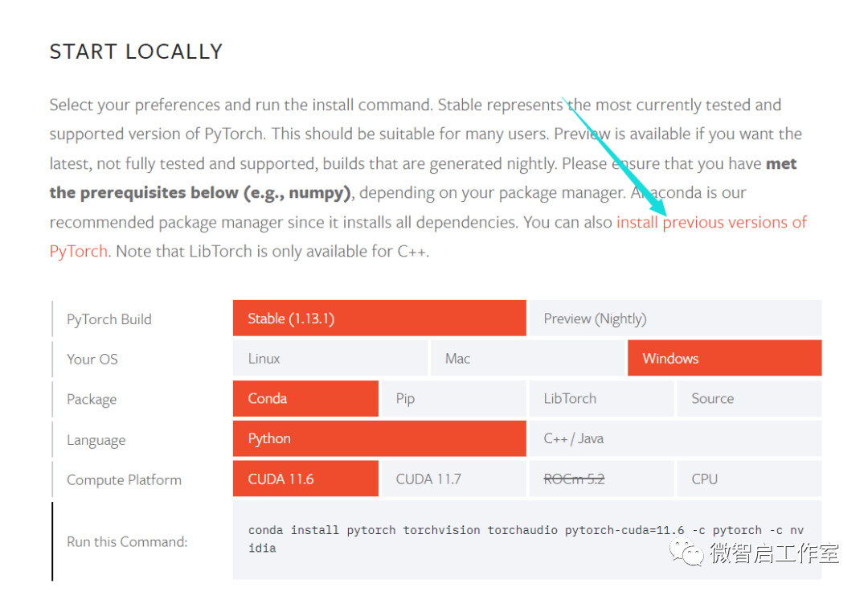Pick Mac as your OS
Image resolution: width=868 pixels, height=592 pixels.
(527, 358)
